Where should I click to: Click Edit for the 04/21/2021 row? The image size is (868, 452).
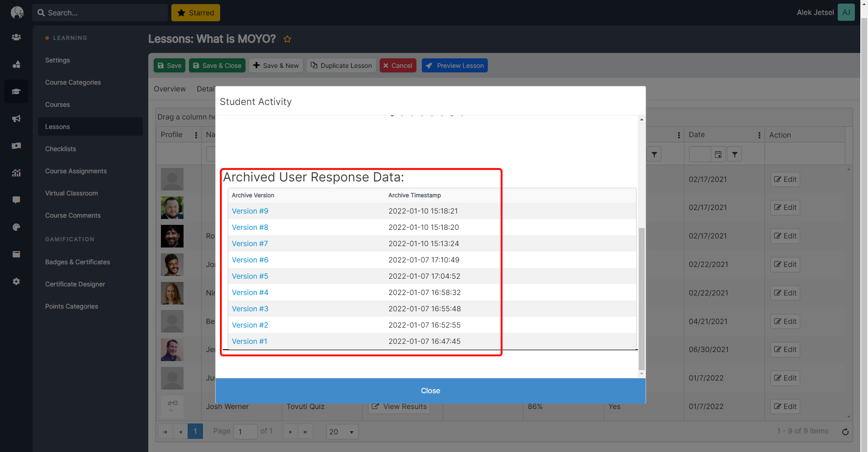785,321
